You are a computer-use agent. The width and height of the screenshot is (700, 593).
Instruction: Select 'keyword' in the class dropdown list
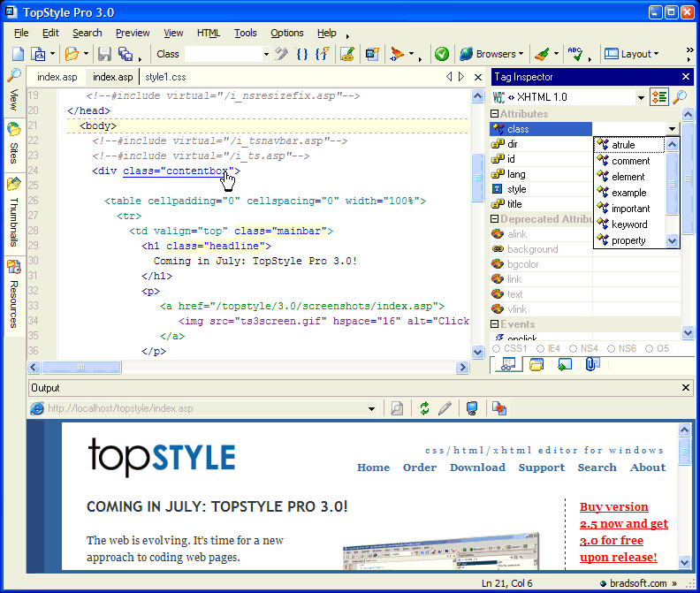pos(629,224)
